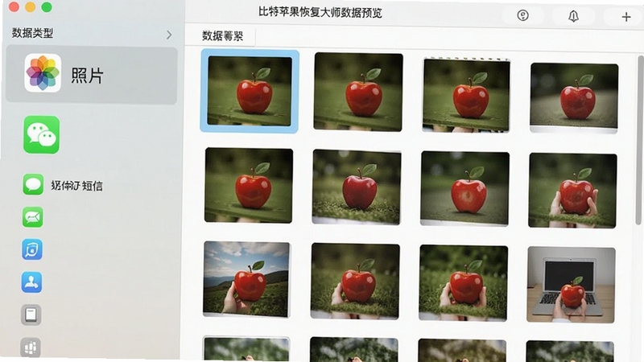Viewport: 644px width, 362px height.
Task: Select third apple photo in second row
Action: [464, 188]
